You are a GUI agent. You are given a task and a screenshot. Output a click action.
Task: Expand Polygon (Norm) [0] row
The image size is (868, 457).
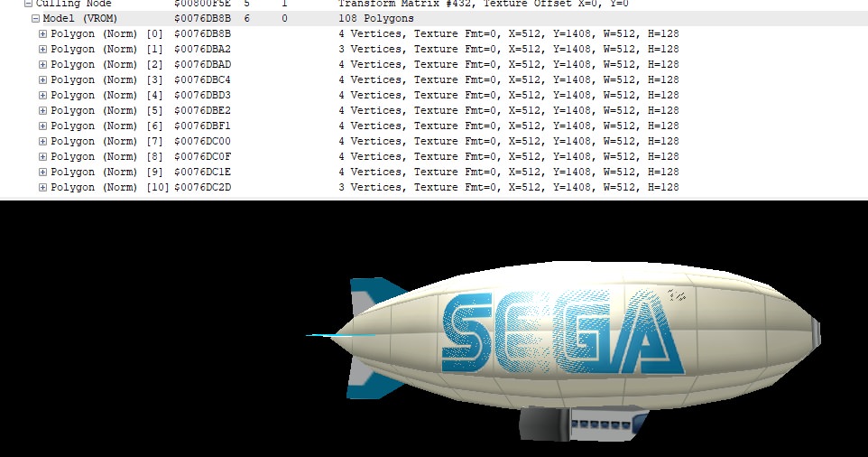(42, 33)
